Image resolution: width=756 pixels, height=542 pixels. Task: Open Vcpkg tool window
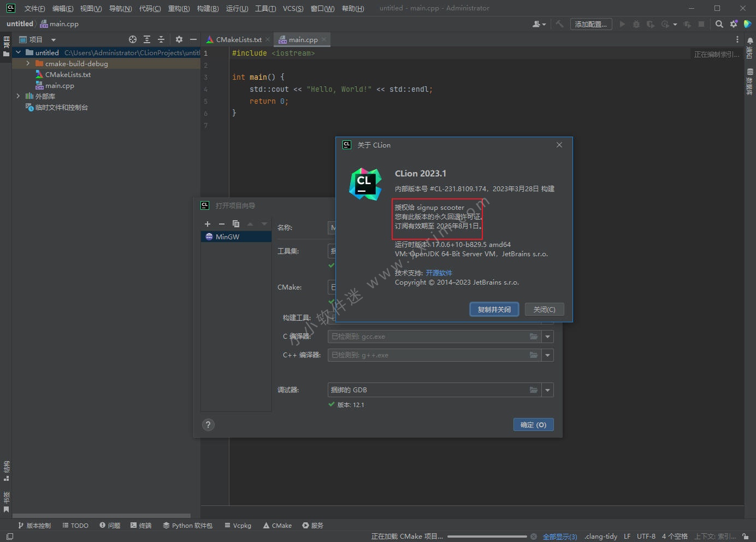(x=238, y=525)
